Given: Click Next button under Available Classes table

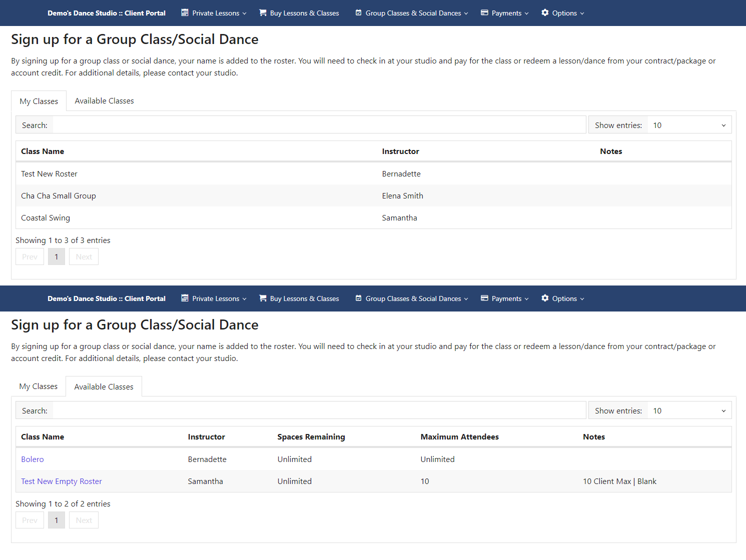Looking at the screenshot, I should [84, 520].
